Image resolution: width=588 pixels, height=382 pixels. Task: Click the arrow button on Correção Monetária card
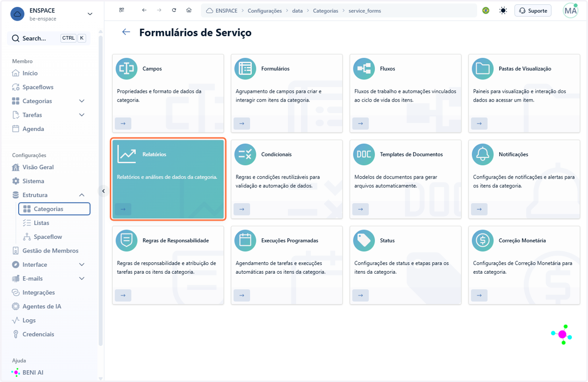click(479, 296)
